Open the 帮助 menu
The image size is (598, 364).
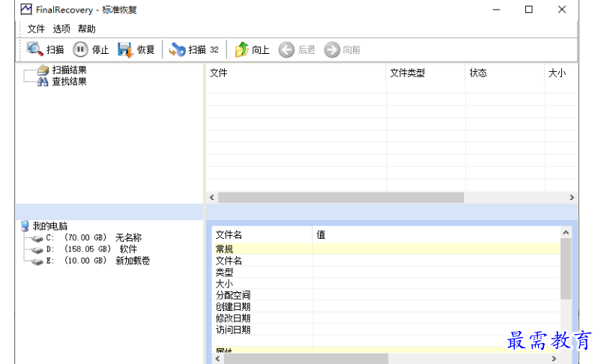(x=87, y=29)
